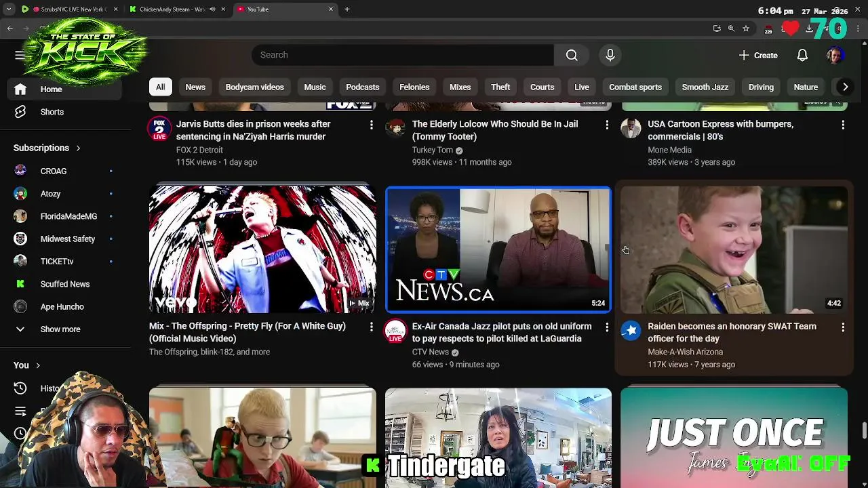Close the YouTube browser tab
Viewport: 868px width, 488px height.
pos(331,9)
